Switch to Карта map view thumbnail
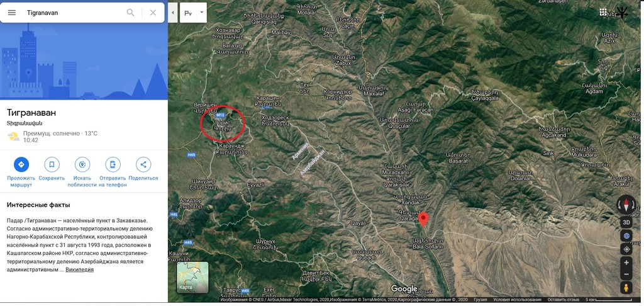This screenshot has width=644, height=306. pos(192,278)
